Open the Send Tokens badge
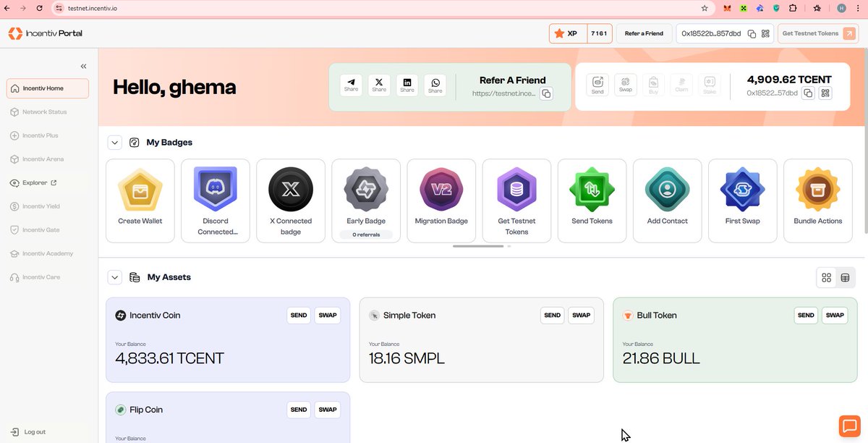This screenshot has width=868, height=443. (592, 201)
